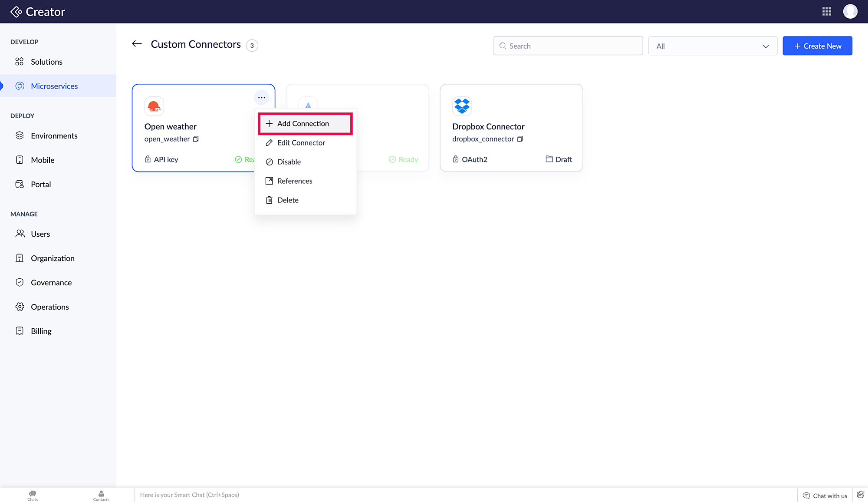The width and height of the screenshot is (868, 502).
Task: Copy the open_weather link name
Action: click(x=196, y=139)
